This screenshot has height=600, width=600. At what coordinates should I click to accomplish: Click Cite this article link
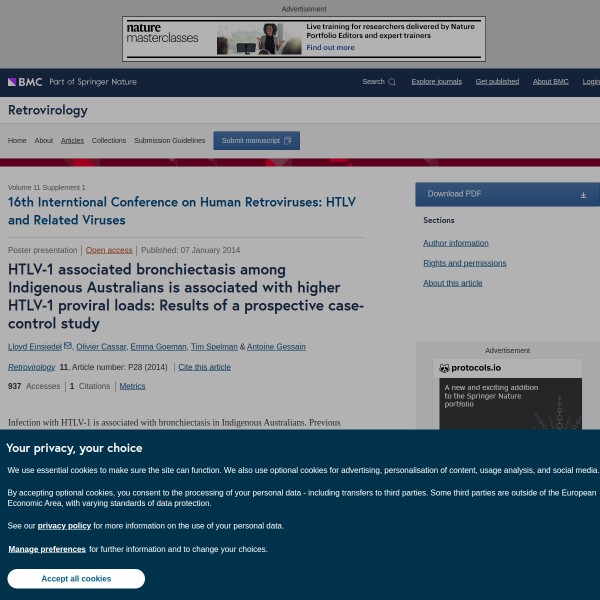pos(204,367)
